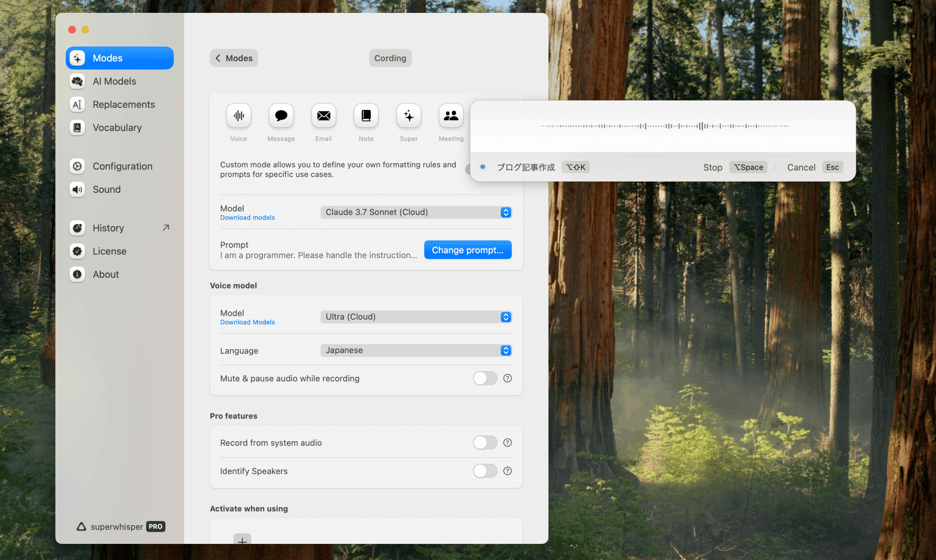This screenshot has height=560, width=936.
Task: Open AI Models in sidebar
Action: tap(114, 81)
